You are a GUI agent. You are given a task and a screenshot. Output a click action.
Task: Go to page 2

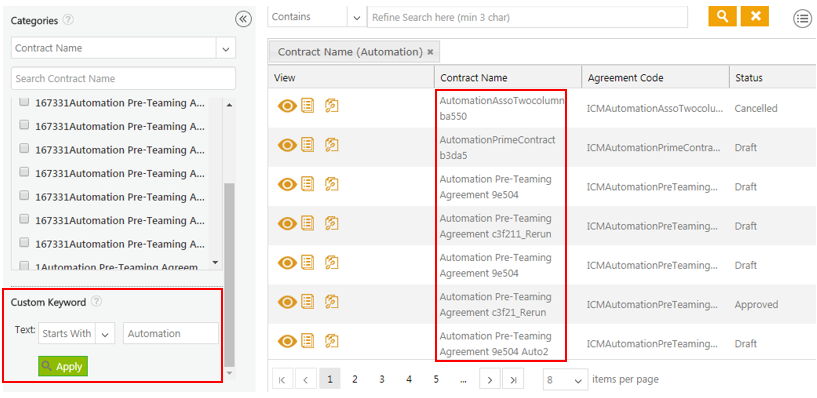(355, 379)
